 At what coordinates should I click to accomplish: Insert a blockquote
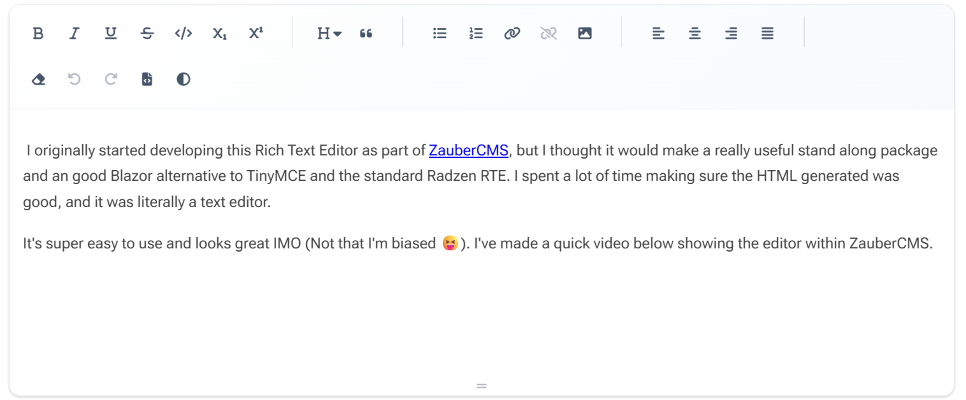[366, 33]
